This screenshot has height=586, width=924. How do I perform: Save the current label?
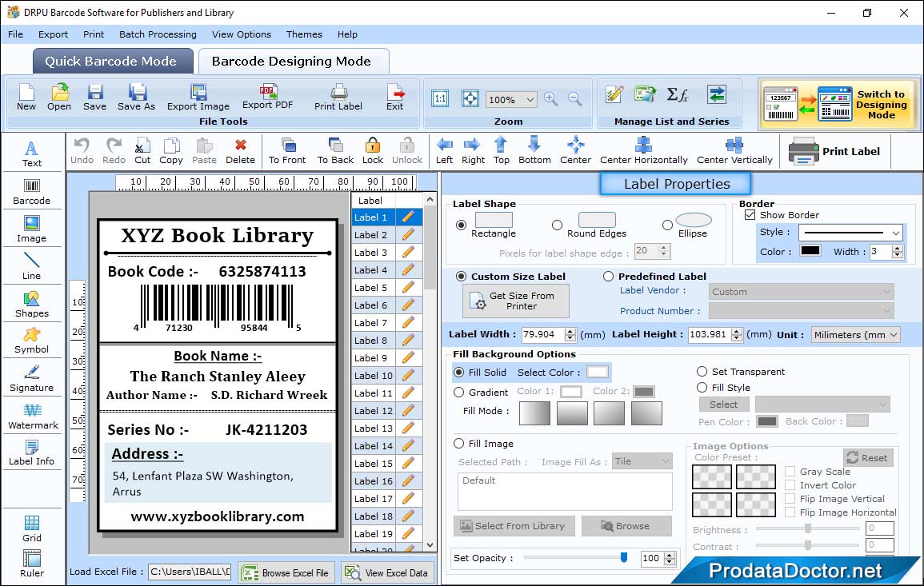coord(94,98)
